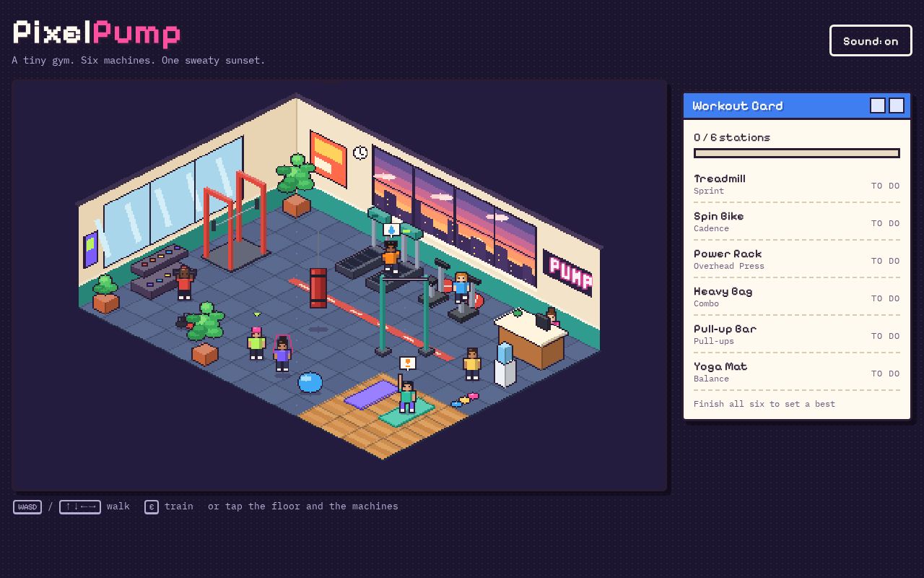Click the blue exercise ball
The width and height of the screenshot is (924, 578).
click(310, 382)
